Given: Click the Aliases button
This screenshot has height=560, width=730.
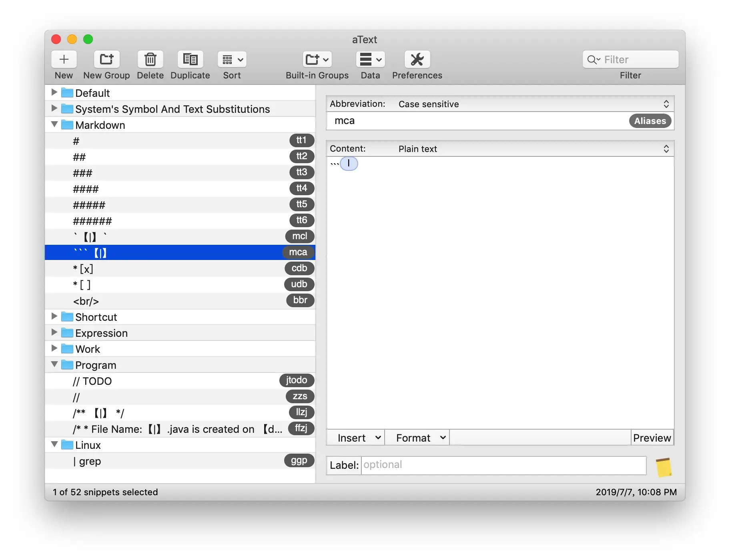Looking at the screenshot, I should [650, 121].
